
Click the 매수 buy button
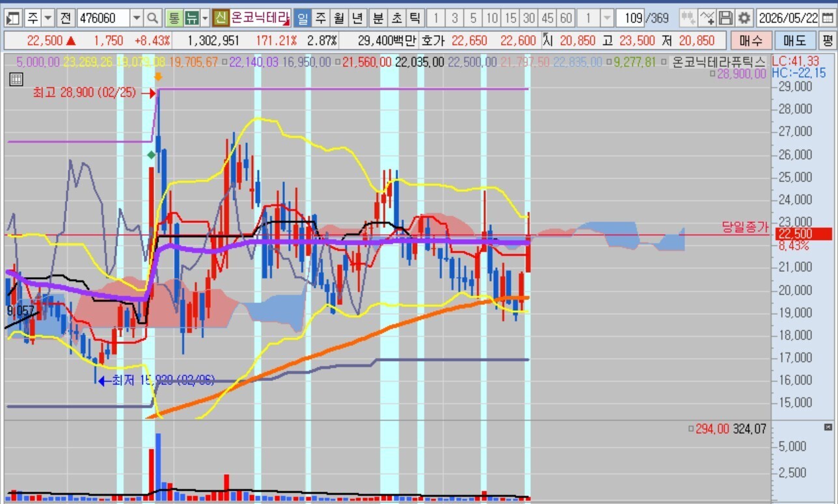tap(751, 40)
